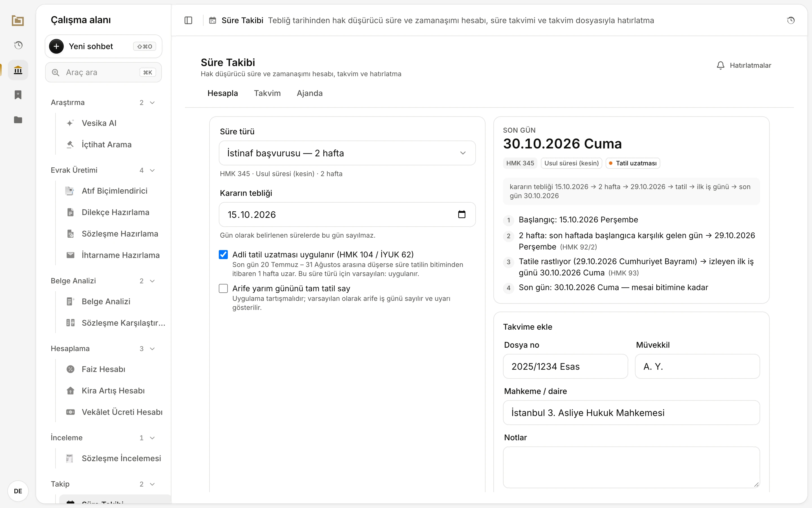Screen dimensions: 812x508
Task: Open the date picker calendar icon
Action: coord(462,214)
